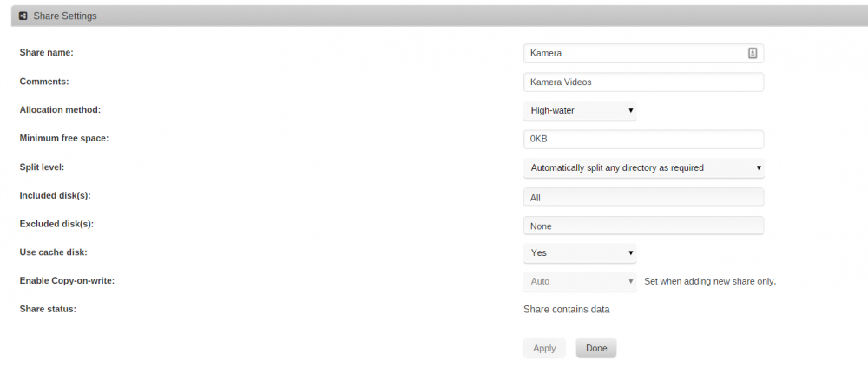The image size is (868, 367).
Task: Click the Use cache disk: label
Action: pyautogui.click(x=54, y=252)
